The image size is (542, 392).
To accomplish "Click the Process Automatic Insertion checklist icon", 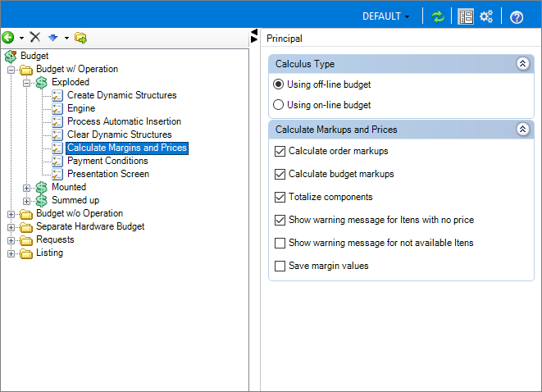I will pos(57,121).
